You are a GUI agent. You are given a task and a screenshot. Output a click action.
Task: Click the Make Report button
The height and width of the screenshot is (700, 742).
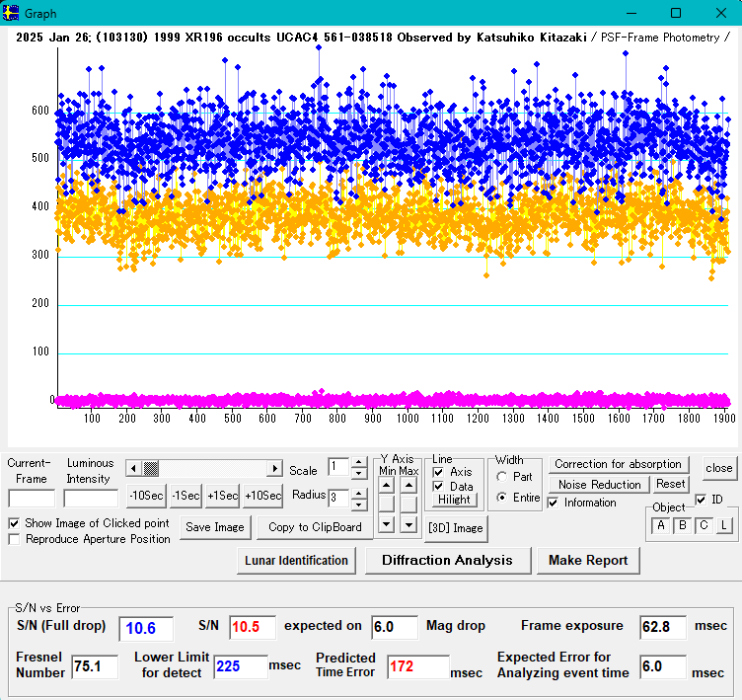588,561
